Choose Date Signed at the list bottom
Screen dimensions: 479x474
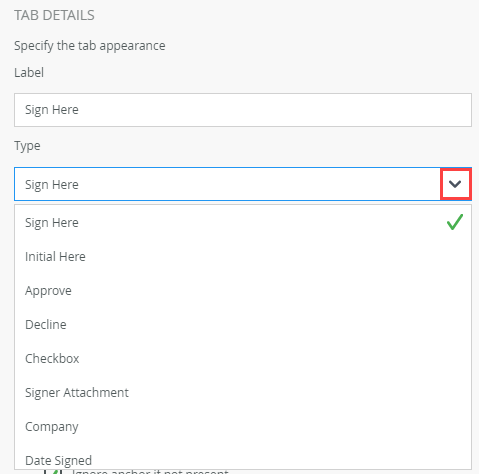tap(243, 460)
